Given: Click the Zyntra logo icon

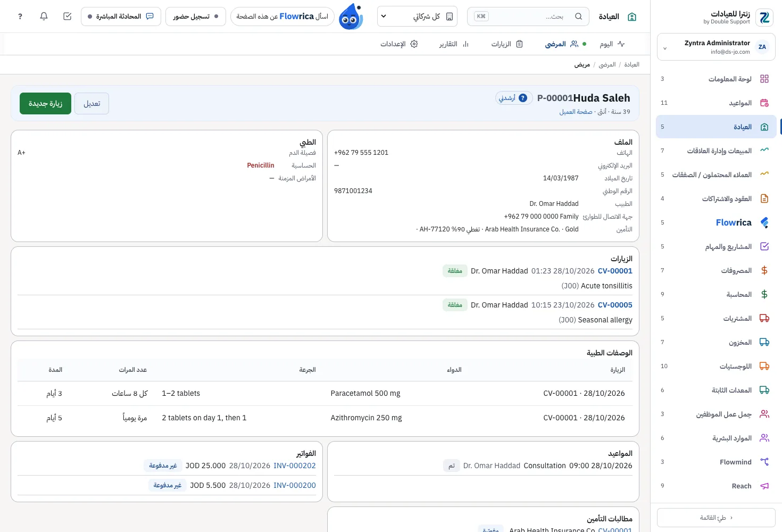Looking at the screenshot, I should [764, 17].
